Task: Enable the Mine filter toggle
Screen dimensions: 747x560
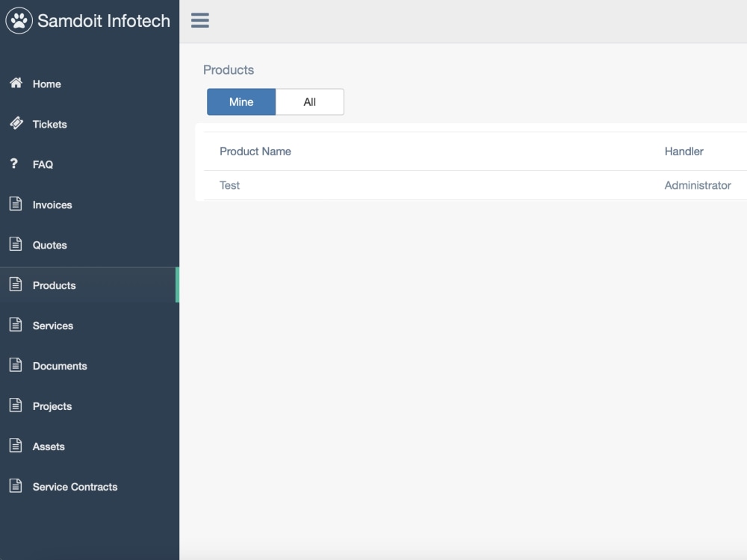Action: pyautogui.click(x=241, y=102)
